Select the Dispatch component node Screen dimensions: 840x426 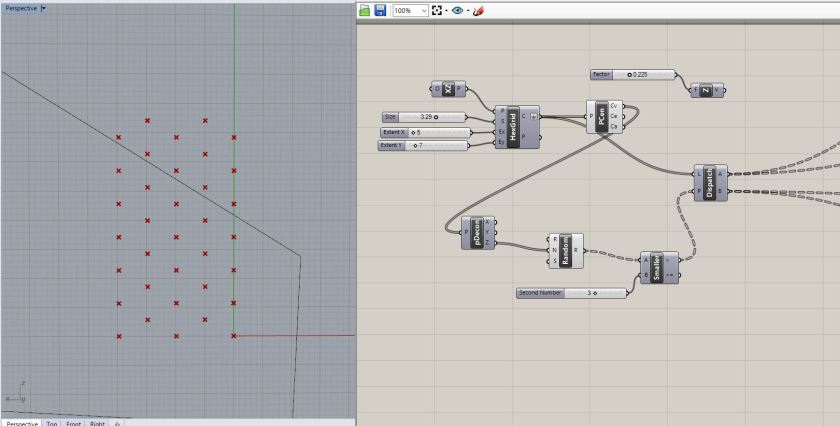tap(709, 181)
